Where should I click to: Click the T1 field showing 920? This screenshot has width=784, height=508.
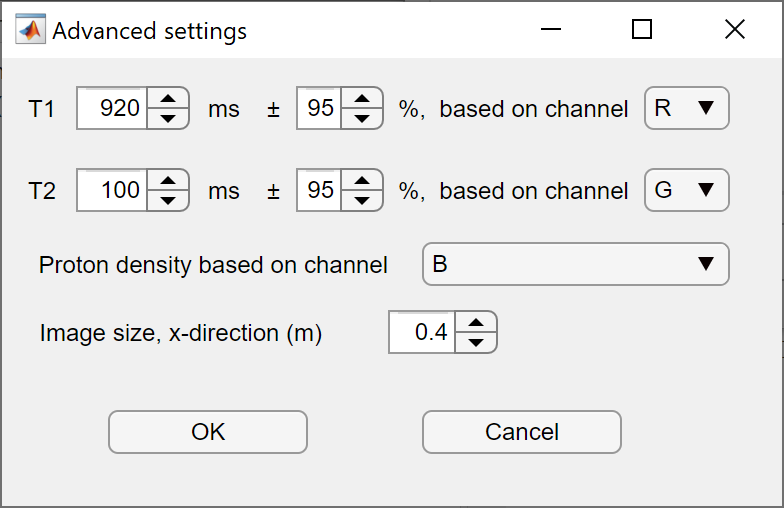coord(112,108)
